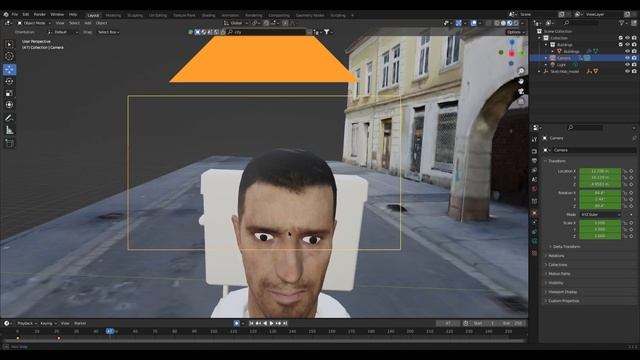
Task: Hide the Collection in outliner via eye icon
Action: click(x=627, y=38)
